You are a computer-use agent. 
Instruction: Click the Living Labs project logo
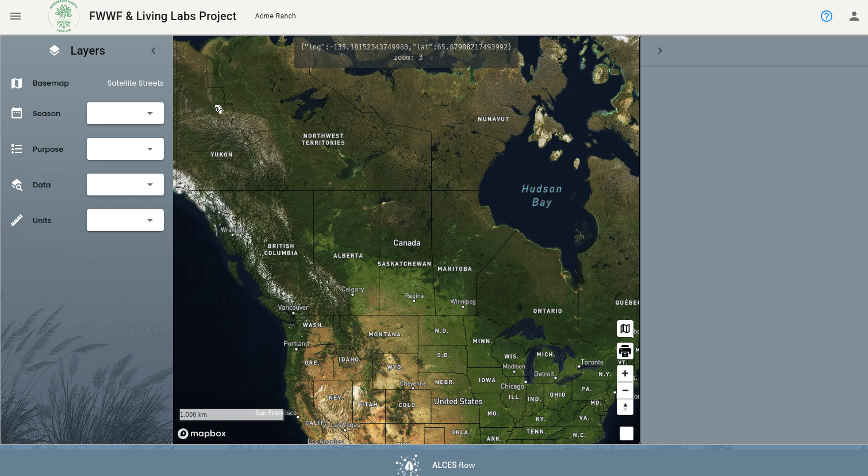click(x=64, y=16)
